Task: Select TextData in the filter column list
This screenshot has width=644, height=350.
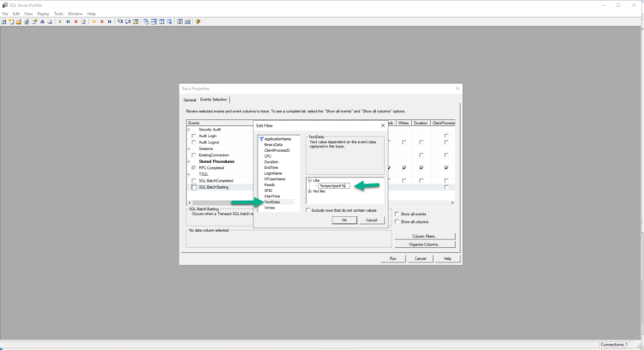Action: coord(273,202)
